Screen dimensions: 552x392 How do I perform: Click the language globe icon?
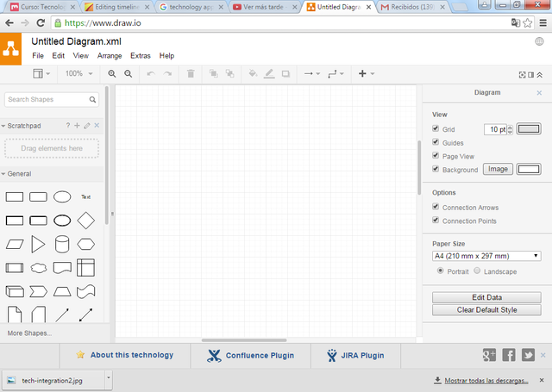[x=539, y=41]
